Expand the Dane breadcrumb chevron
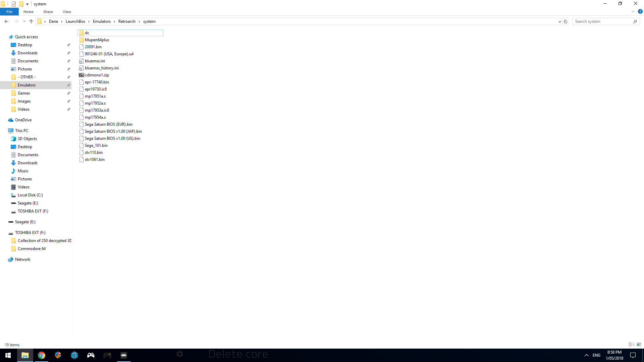This screenshot has height=362, width=644. 62,21
